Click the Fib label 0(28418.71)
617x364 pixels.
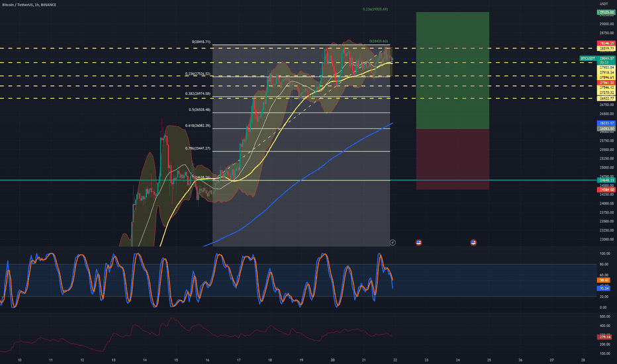tap(201, 42)
